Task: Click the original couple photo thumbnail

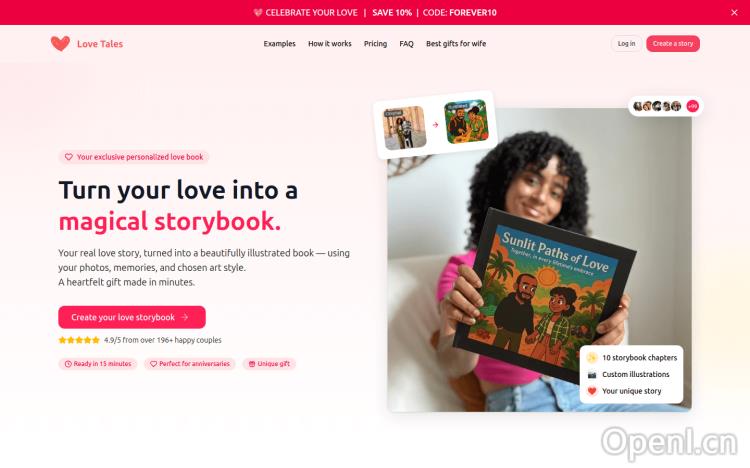Action: (x=405, y=128)
